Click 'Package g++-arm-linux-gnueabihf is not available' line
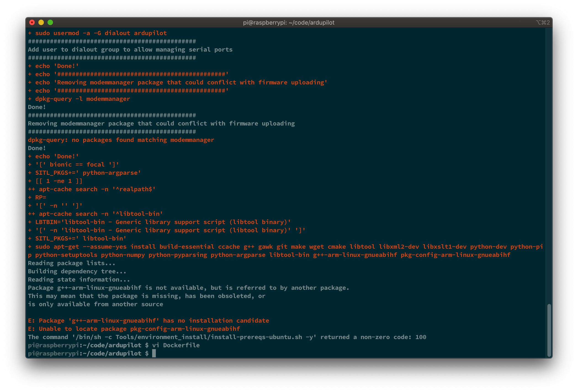 (x=188, y=288)
